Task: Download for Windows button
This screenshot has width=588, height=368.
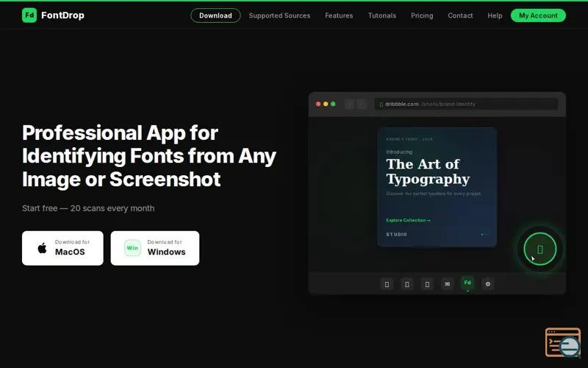Action: tap(155, 248)
